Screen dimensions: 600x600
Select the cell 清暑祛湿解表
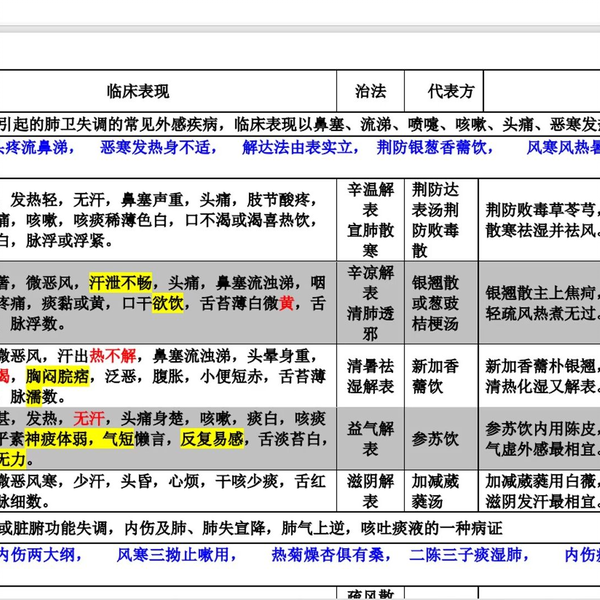point(370,376)
